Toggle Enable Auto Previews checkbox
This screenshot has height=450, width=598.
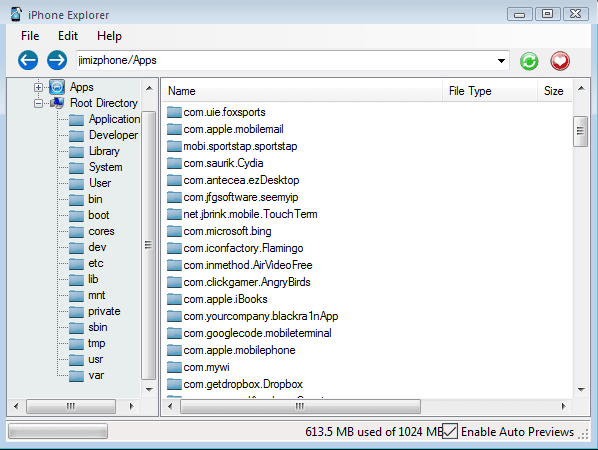click(450, 431)
